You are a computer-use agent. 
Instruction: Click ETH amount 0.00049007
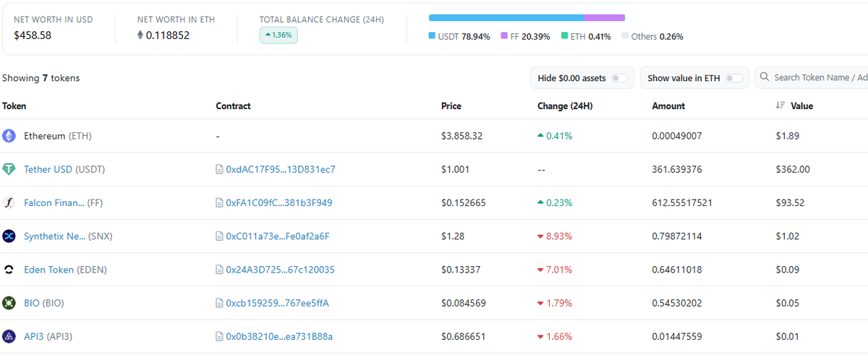click(677, 136)
